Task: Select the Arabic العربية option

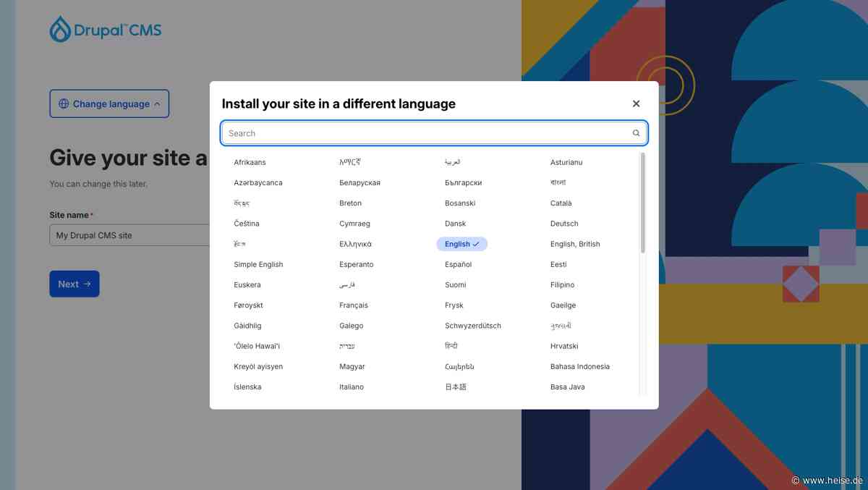Action: (453, 162)
